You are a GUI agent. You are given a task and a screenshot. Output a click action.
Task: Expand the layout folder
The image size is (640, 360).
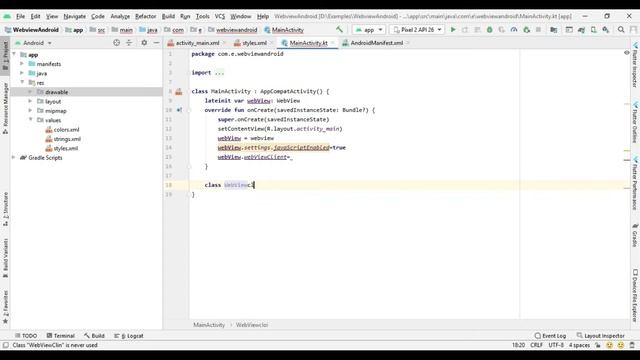click(x=30, y=101)
